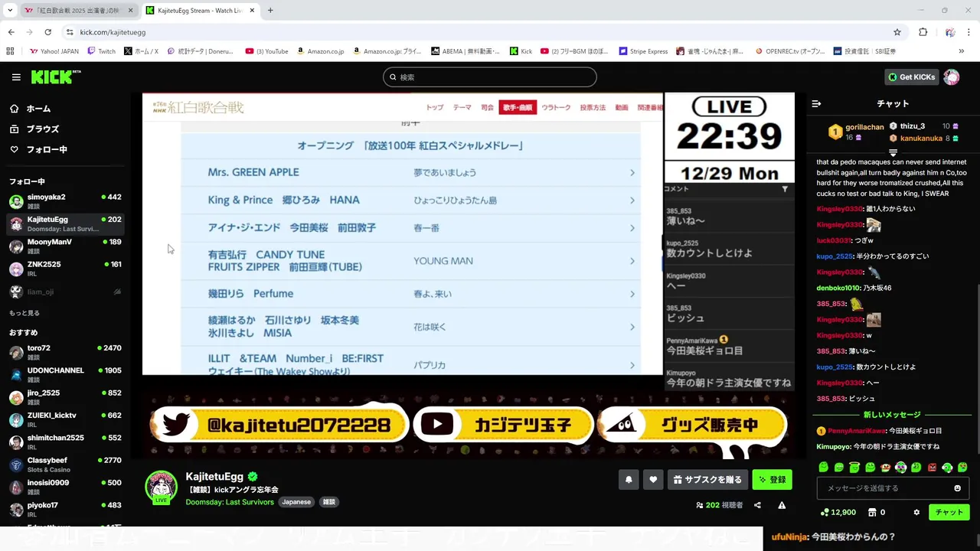Screen dimensions: 980x551
Task: Open offline channel liam_oji
Action: pyautogui.click(x=65, y=292)
